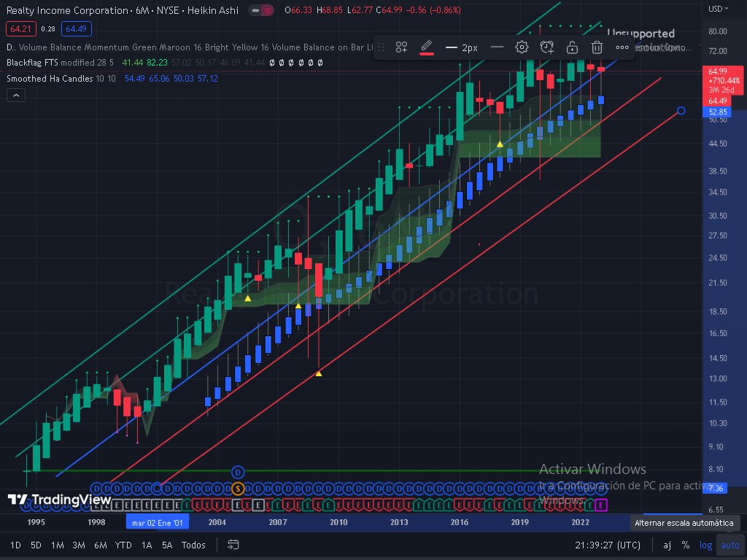Click the yellow triangle marker at chart bottom

pyautogui.click(x=319, y=374)
